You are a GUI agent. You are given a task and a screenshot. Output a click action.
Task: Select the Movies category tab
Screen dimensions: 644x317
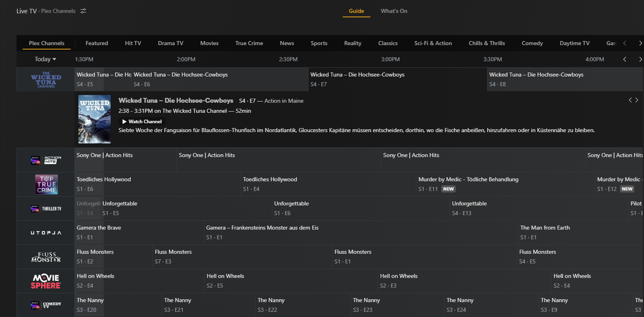pyautogui.click(x=210, y=43)
